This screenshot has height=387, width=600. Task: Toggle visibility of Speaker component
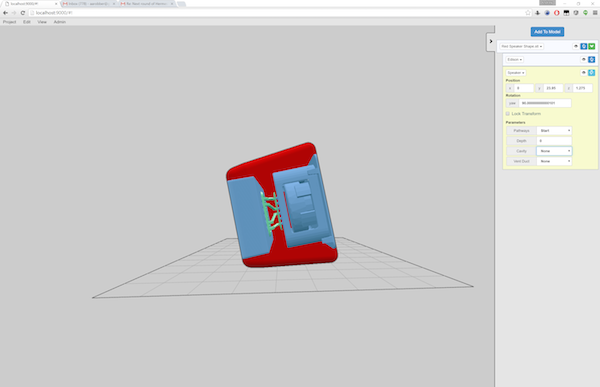click(584, 72)
